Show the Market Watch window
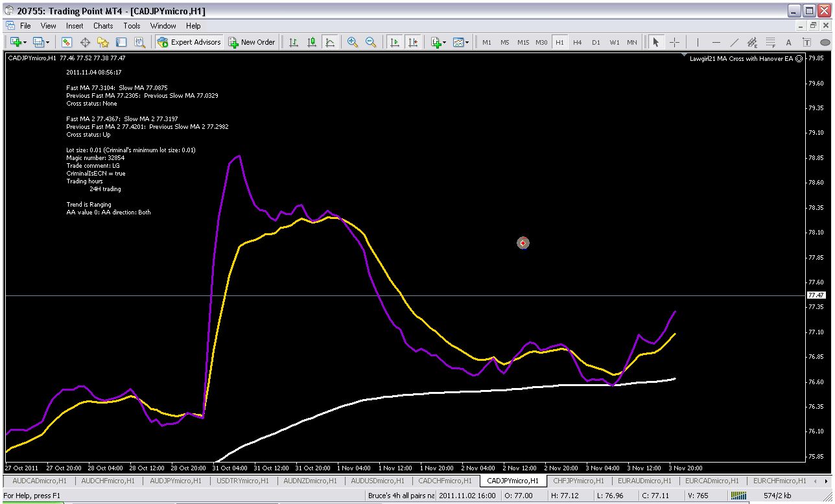The width and height of the screenshot is (835, 504). point(66,42)
